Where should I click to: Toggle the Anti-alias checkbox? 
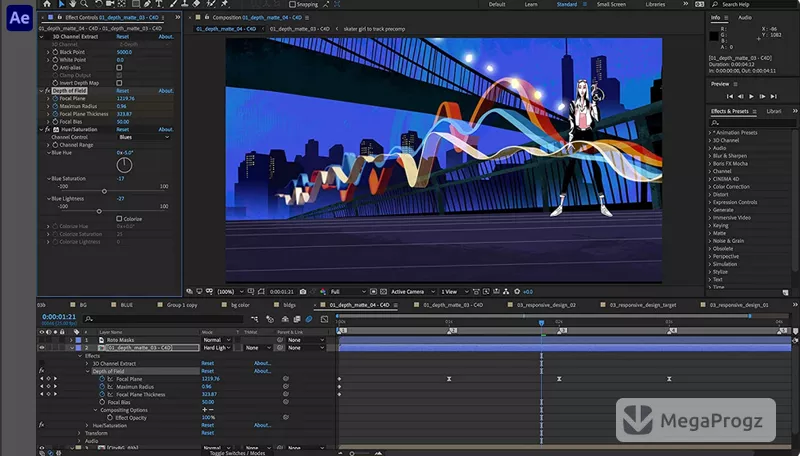pyautogui.click(x=119, y=67)
